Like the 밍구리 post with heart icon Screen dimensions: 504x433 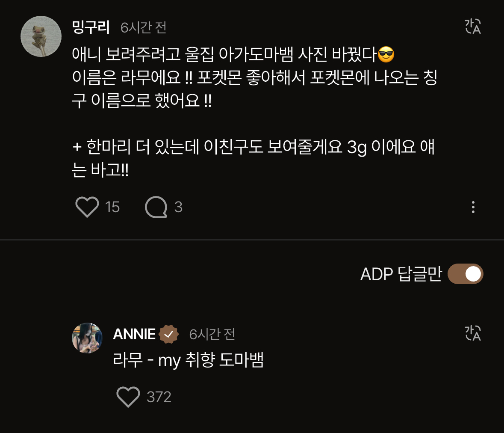click(87, 207)
